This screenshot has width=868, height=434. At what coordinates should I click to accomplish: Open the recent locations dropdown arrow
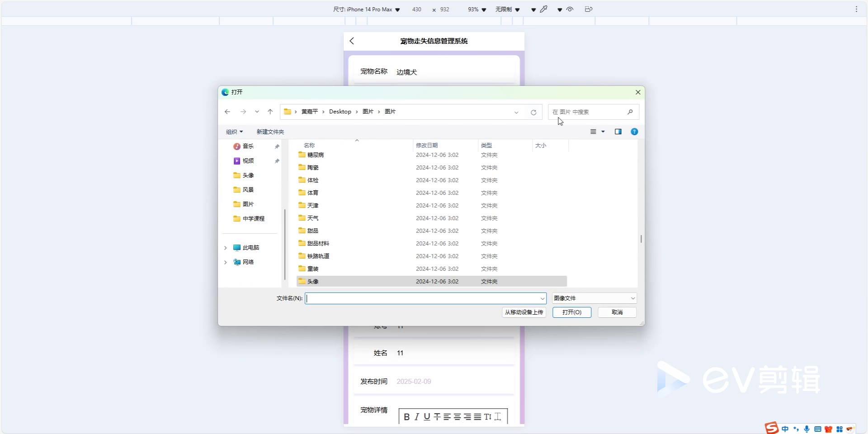pos(257,112)
